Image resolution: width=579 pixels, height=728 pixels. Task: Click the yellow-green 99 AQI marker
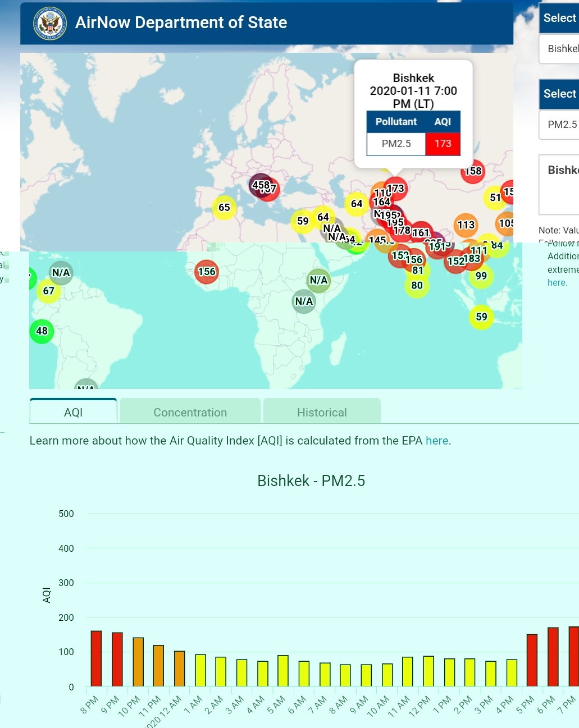[x=481, y=276]
